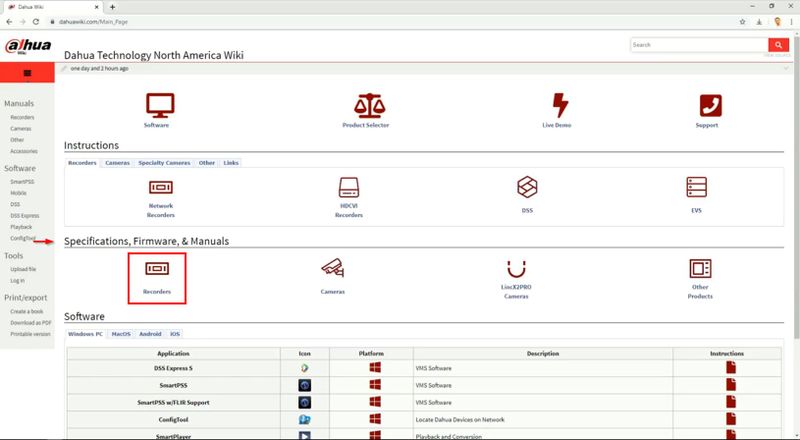Click Download as PDF in the sidebar
800x440 pixels.
coord(31,323)
